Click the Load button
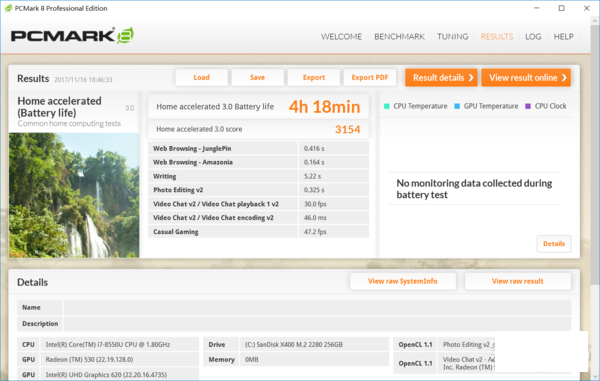 [x=202, y=77]
